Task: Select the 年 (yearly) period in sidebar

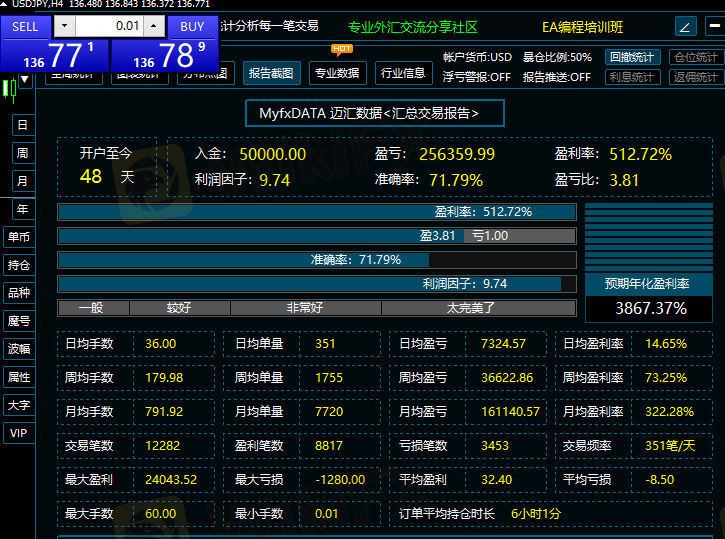Action: 21,209
